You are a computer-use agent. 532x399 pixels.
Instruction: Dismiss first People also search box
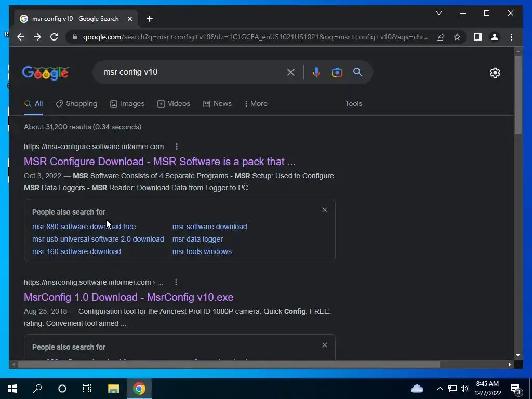(x=325, y=210)
